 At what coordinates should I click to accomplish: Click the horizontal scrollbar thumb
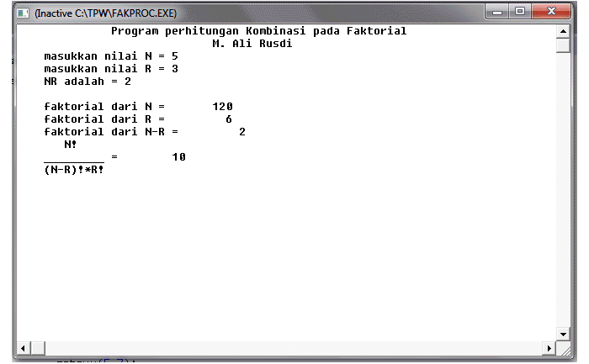[38, 348]
